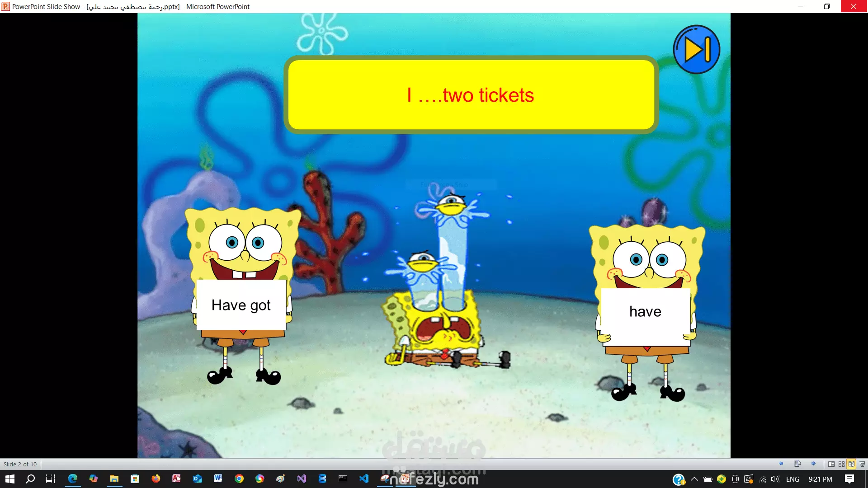
Task: Switch to Slide Sorter view
Action: pyautogui.click(x=841, y=464)
